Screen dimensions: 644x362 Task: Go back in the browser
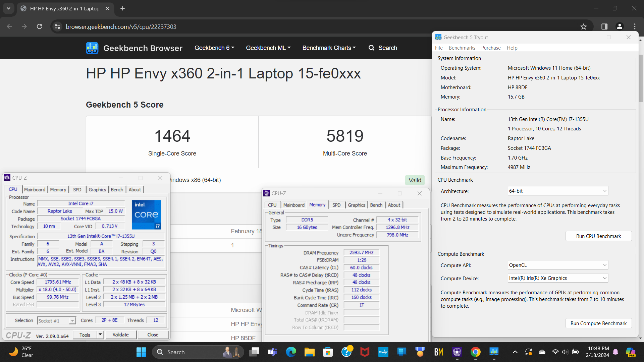tap(9, 26)
